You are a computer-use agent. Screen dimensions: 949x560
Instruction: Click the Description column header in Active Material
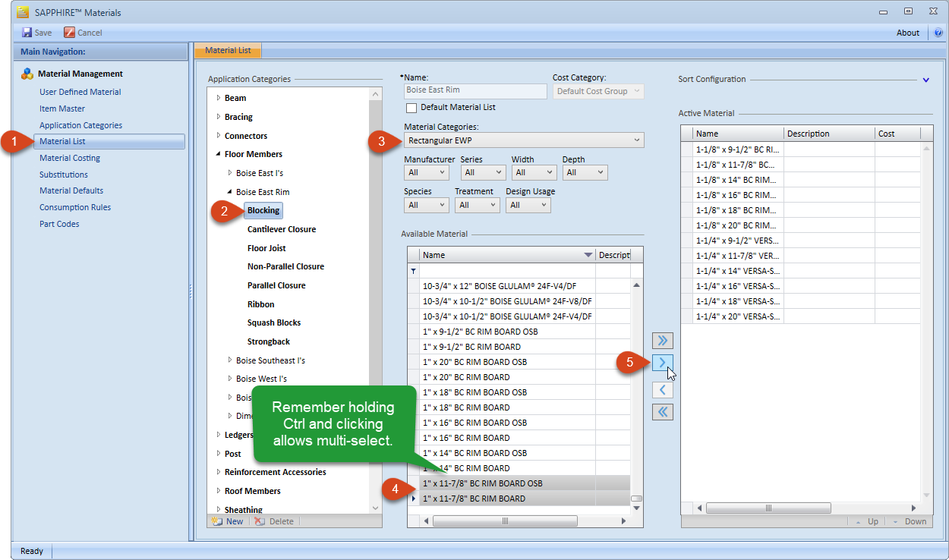click(x=829, y=134)
